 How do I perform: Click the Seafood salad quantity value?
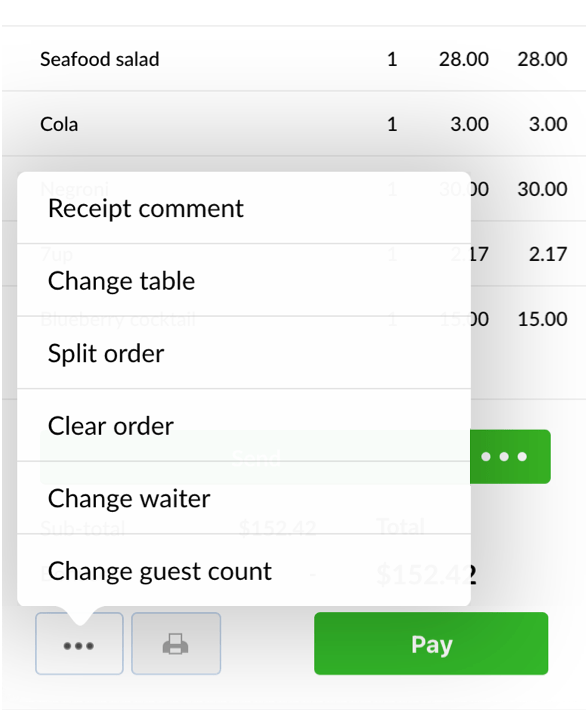[392, 59]
